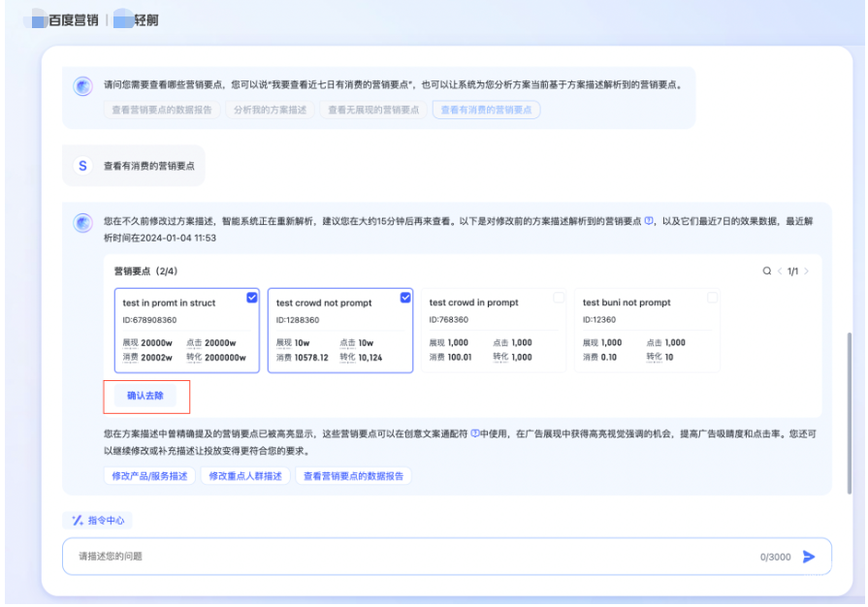Open the 指令中心 command center
868x607 pixels.
pos(98,521)
